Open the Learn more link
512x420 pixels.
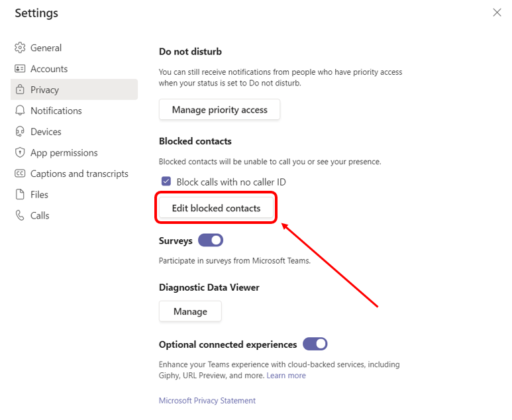pyautogui.click(x=286, y=376)
